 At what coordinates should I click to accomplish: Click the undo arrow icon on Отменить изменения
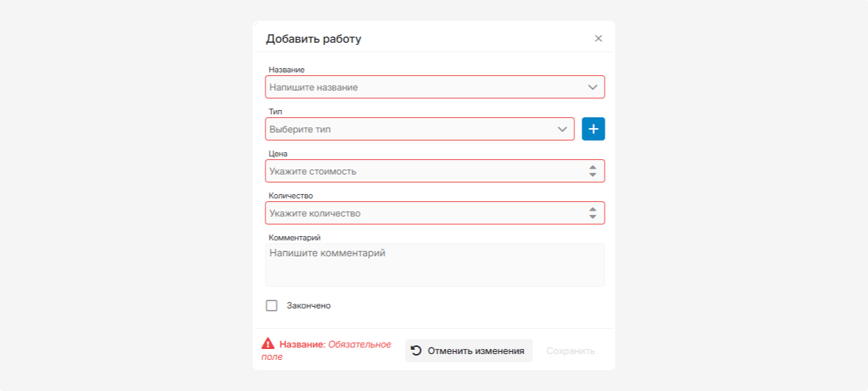point(416,350)
